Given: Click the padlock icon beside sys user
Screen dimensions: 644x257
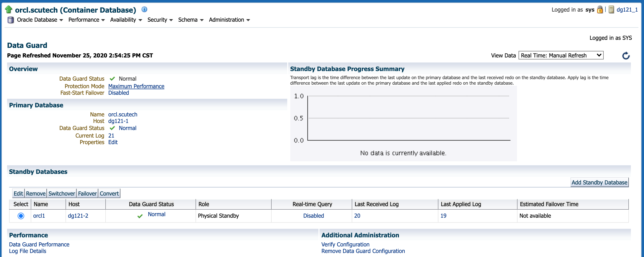Looking at the screenshot, I should tap(600, 10).
